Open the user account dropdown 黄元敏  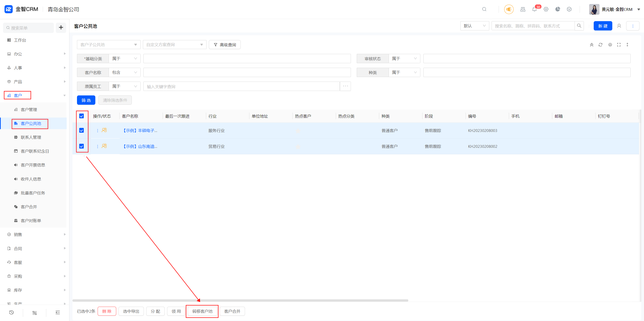pyautogui.click(x=615, y=9)
